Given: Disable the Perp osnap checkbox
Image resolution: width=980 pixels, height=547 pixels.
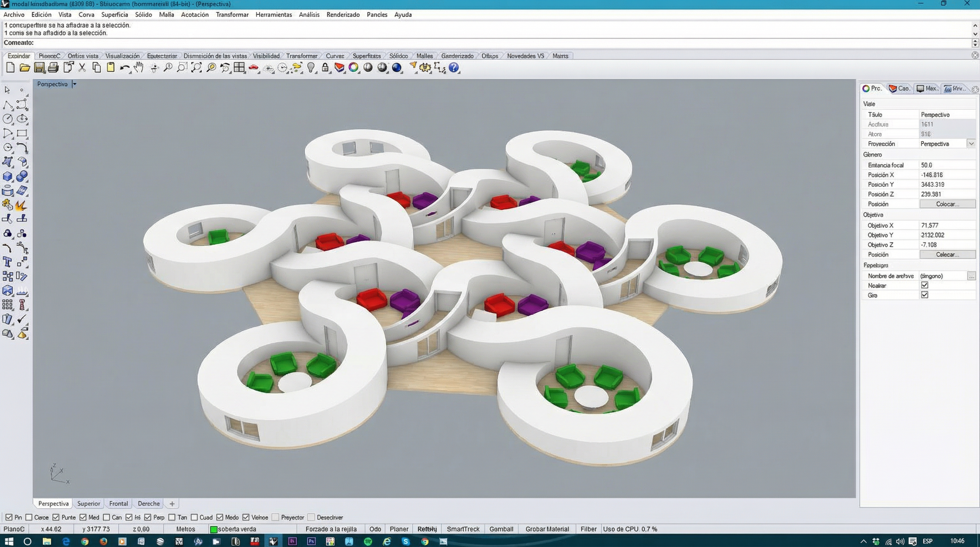Looking at the screenshot, I should (x=148, y=517).
